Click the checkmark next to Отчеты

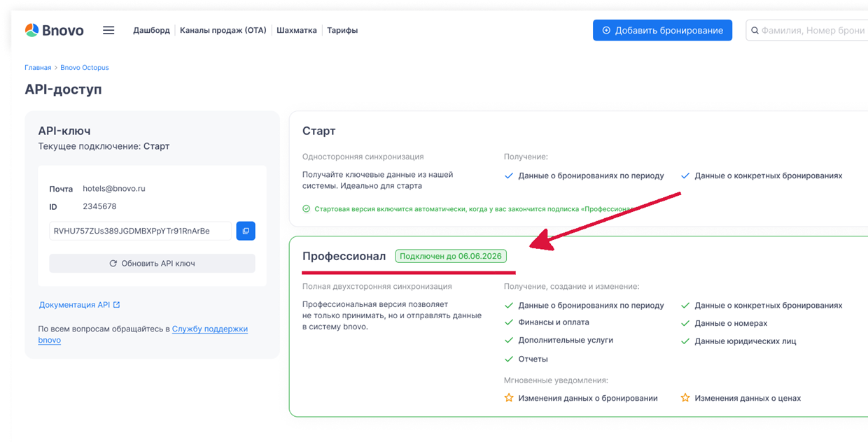[x=509, y=359]
